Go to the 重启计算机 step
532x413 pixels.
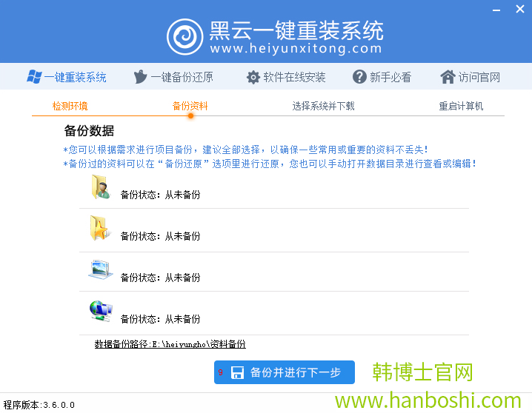[461, 106]
